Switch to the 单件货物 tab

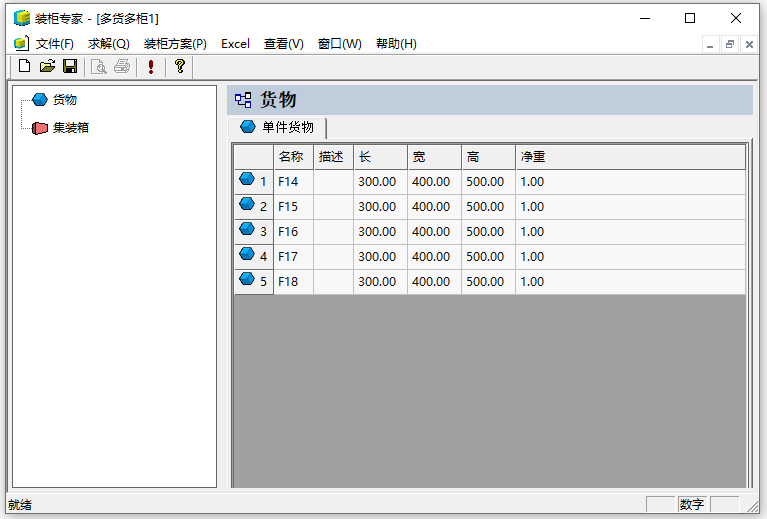pos(277,128)
